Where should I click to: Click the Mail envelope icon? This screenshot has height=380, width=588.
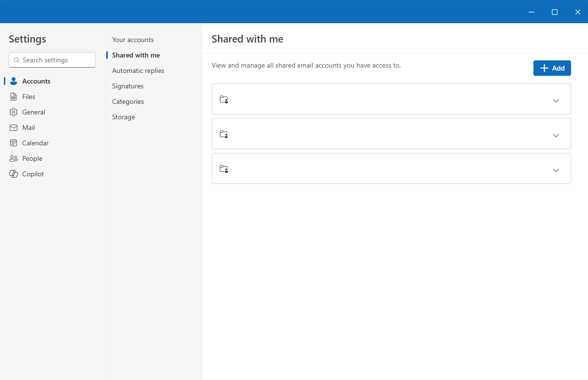14,127
